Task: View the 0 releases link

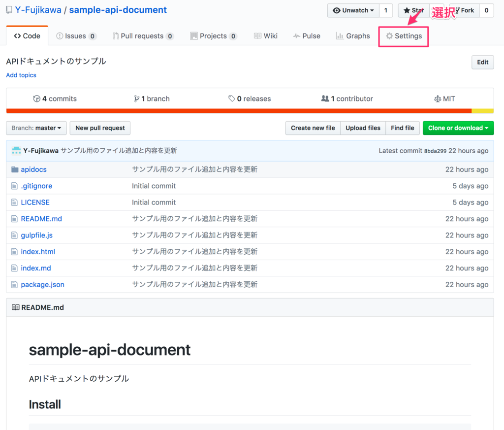Action: pyautogui.click(x=250, y=99)
